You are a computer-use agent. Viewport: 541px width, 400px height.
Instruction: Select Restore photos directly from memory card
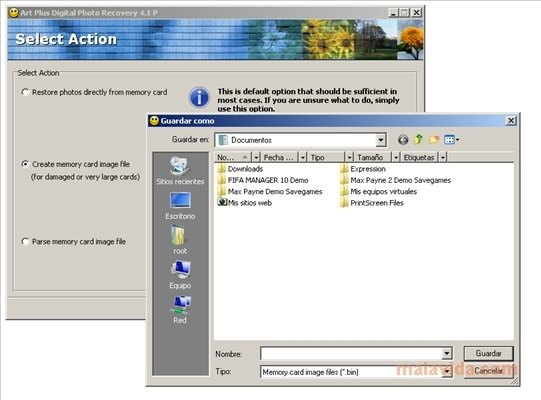click(95, 92)
